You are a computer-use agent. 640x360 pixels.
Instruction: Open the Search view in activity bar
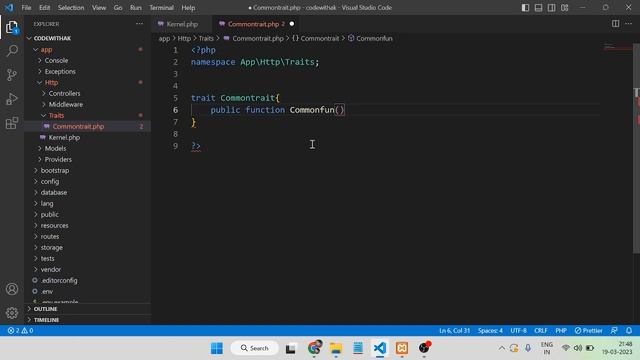[12, 51]
